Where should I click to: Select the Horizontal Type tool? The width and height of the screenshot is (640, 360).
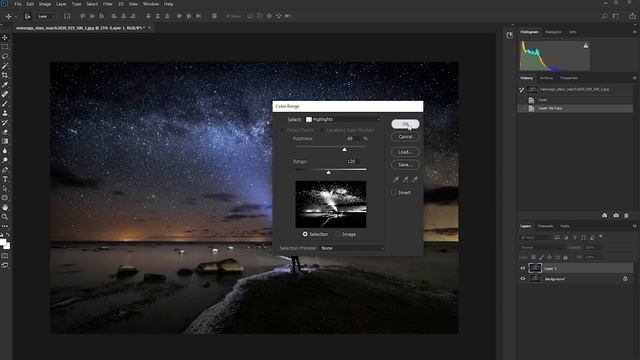coord(5,179)
